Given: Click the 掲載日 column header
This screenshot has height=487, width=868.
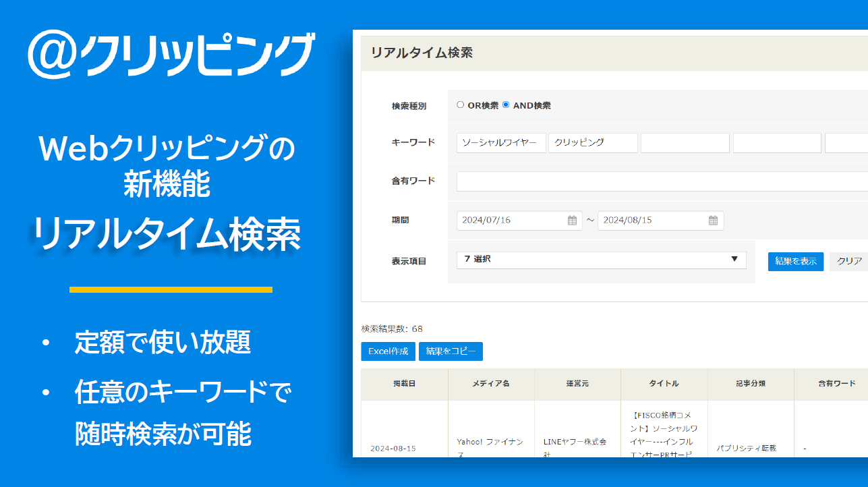Looking at the screenshot, I should (404, 384).
